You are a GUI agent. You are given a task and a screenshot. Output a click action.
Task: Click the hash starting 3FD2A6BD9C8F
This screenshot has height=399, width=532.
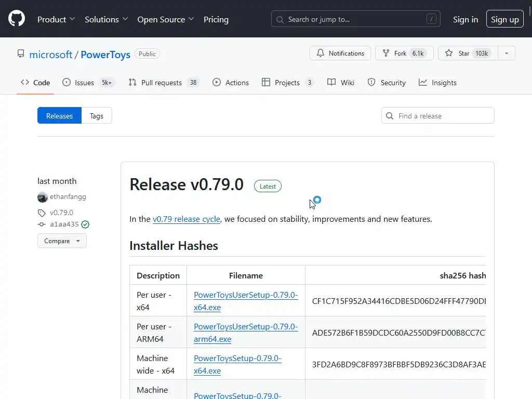tap(399, 364)
